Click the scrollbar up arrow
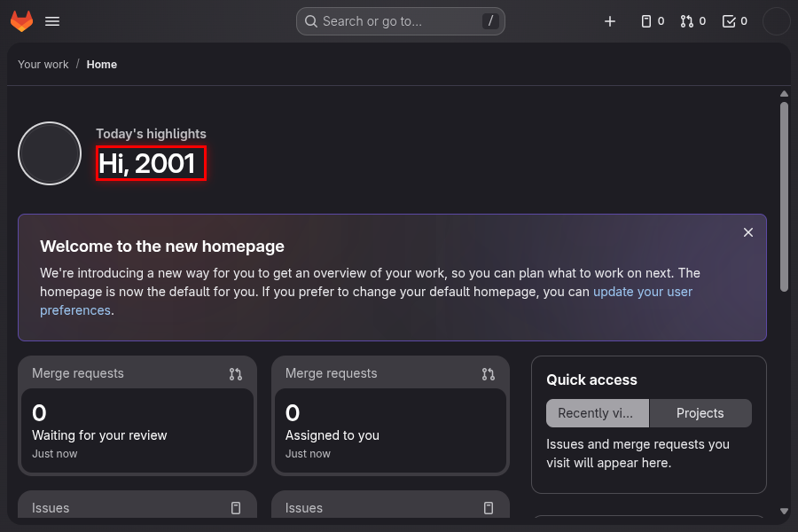Viewport: 798px width, 532px height. click(x=785, y=94)
